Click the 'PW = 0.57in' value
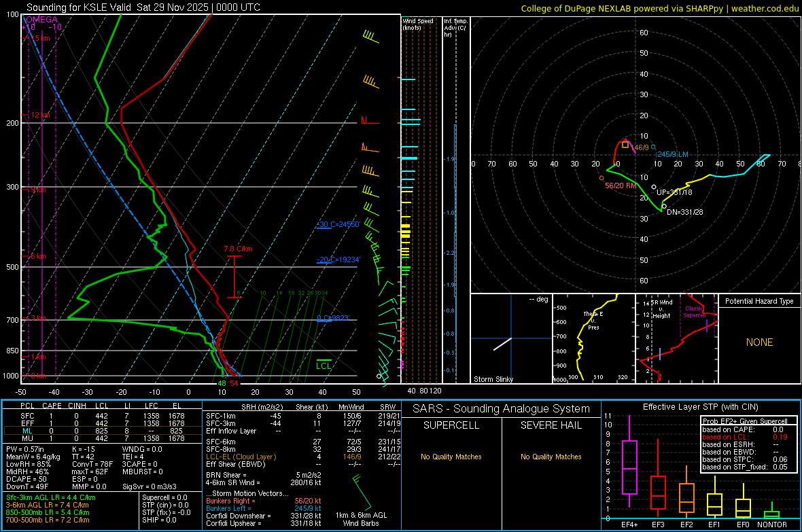Screen dimensions: 802x532 [25, 449]
